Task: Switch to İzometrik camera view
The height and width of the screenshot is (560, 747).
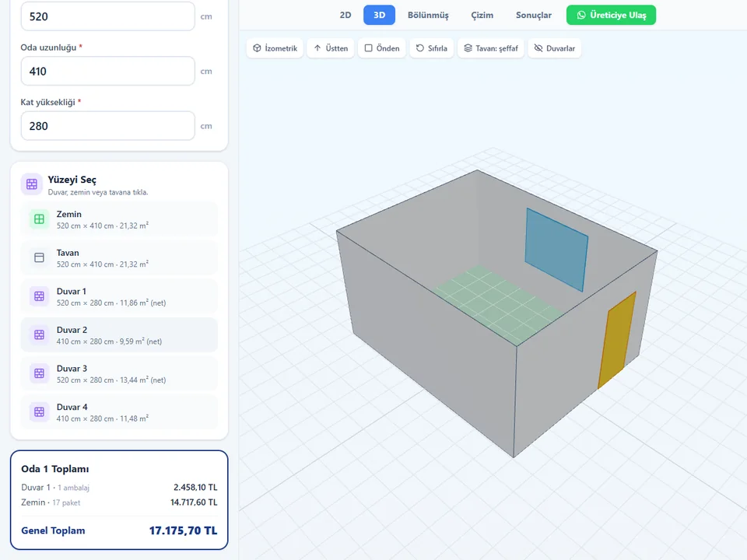Action: [x=275, y=48]
